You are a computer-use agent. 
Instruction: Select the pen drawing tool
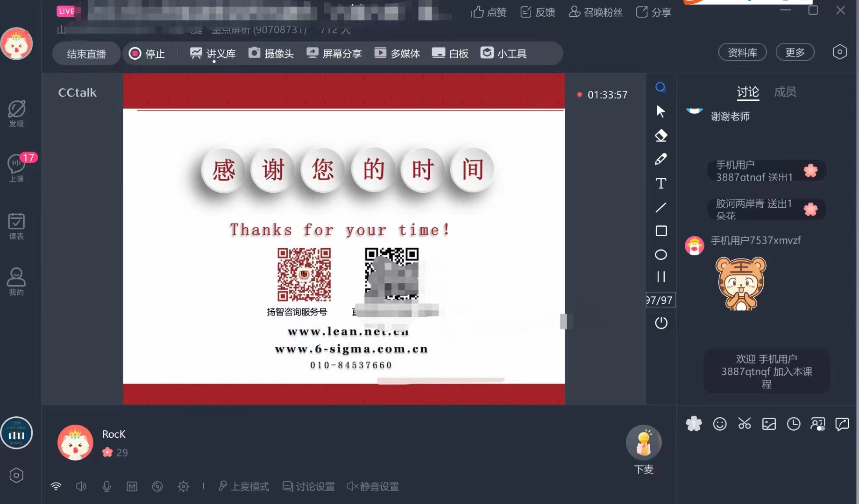tap(660, 159)
